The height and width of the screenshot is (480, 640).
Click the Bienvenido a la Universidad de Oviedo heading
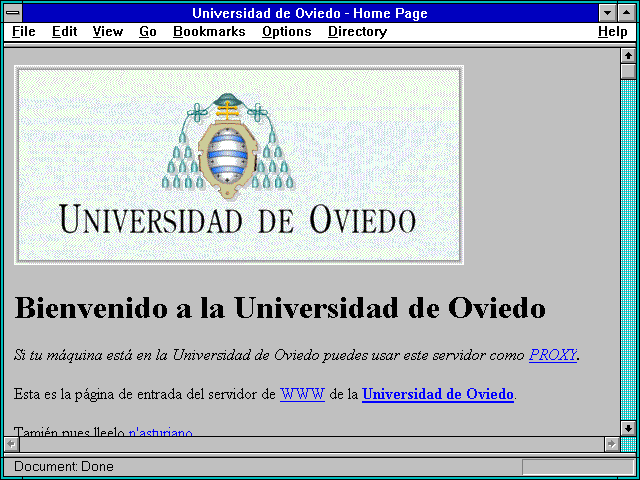[x=280, y=308]
